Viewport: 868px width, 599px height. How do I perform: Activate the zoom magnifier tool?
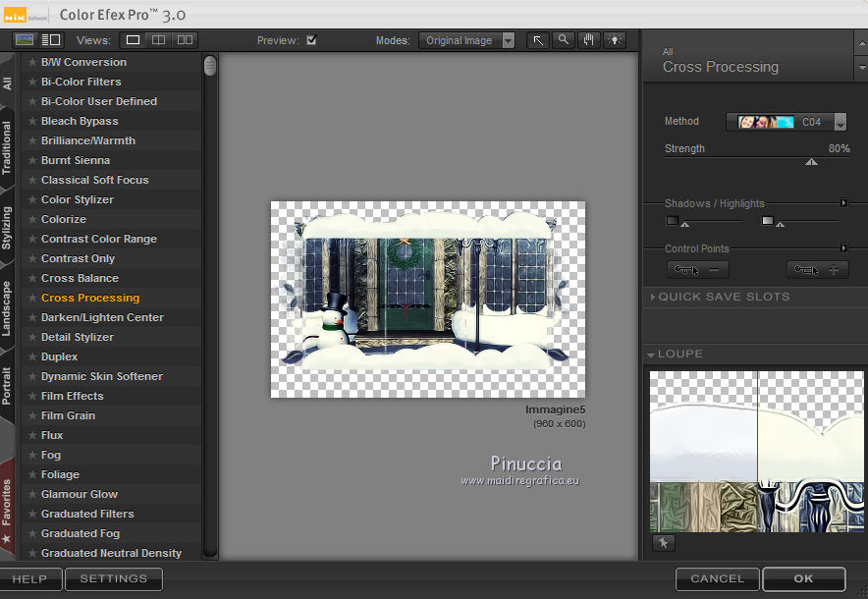[564, 40]
